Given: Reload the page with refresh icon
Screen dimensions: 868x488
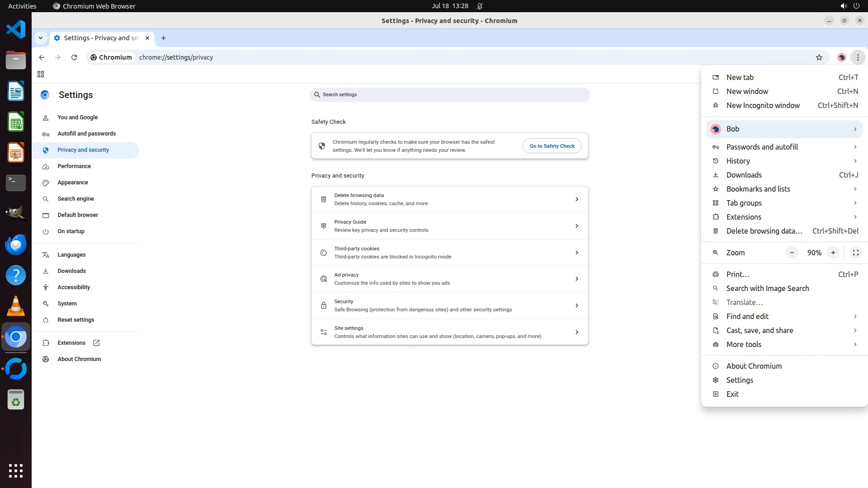Looking at the screenshot, I should click(74, 57).
